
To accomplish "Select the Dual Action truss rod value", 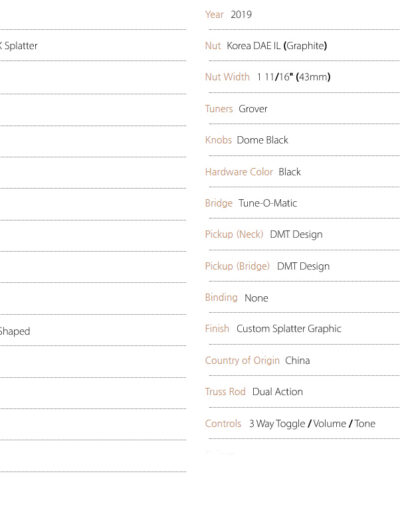I will pos(277,392).
